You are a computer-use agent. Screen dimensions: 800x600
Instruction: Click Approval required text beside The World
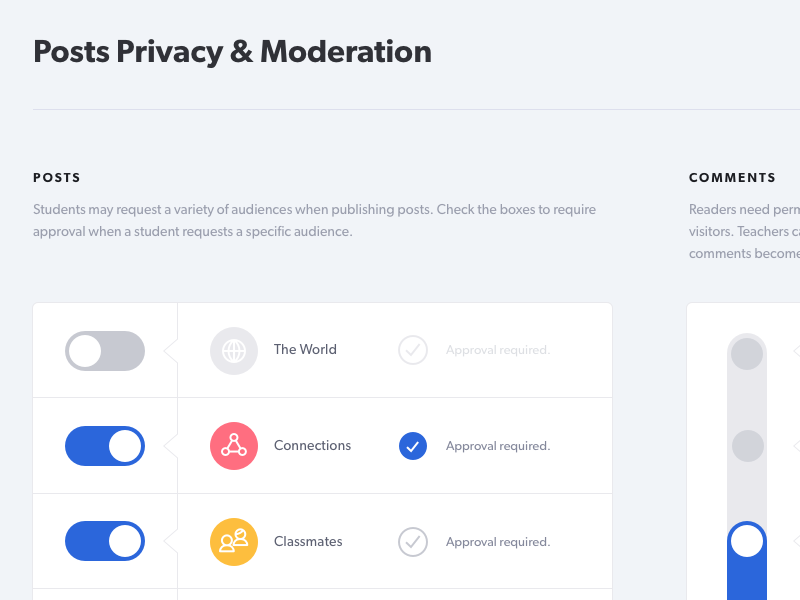point(498,351)
